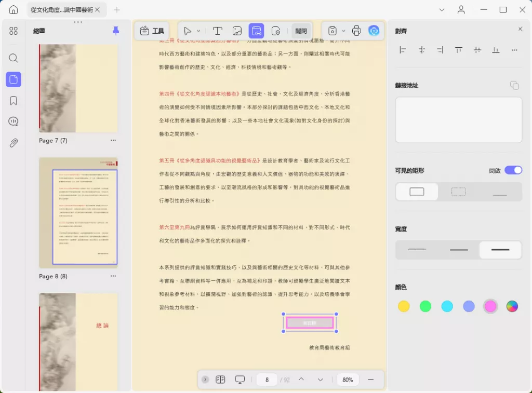Go to previous page arrow
The image size is (532, 393).
301,380
